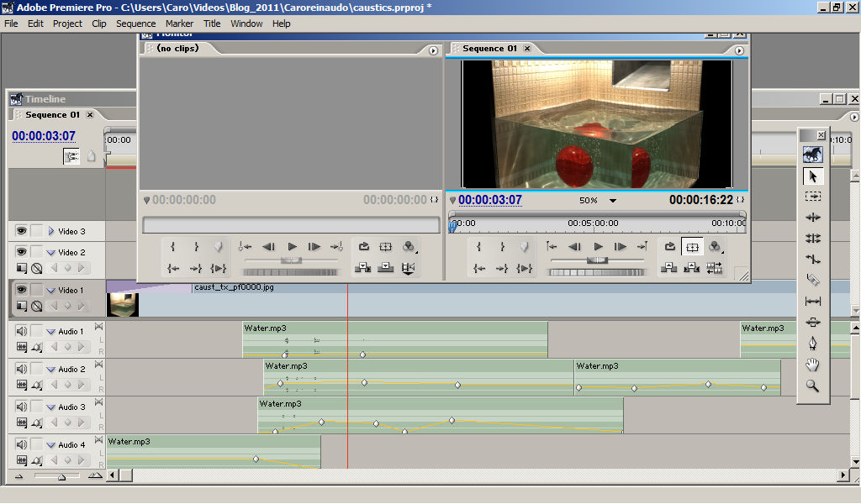861x504 pixels.
Task: Select the Ripple Edit tool
Action: coord(813,218)
